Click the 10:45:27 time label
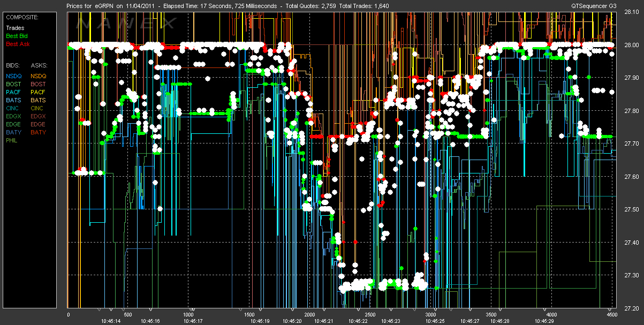 coord(469,321)
